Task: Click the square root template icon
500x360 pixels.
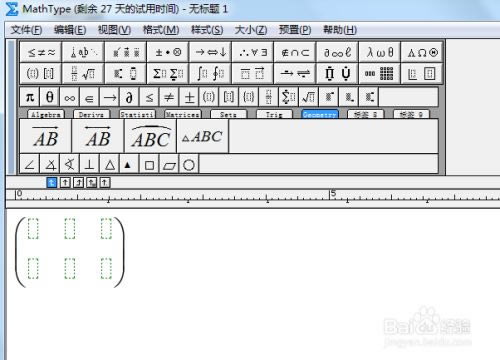Action: click(x=308, y=97)
